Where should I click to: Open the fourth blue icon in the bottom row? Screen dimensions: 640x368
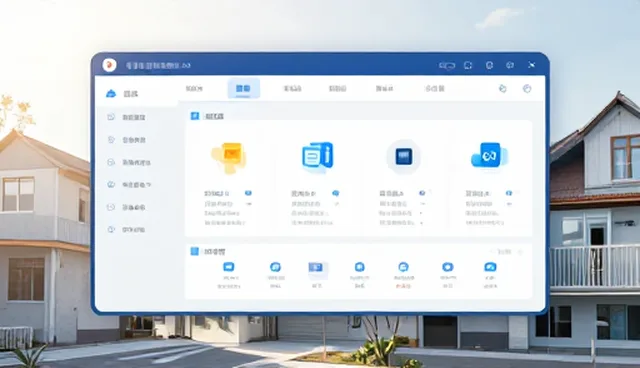[360, 267]
